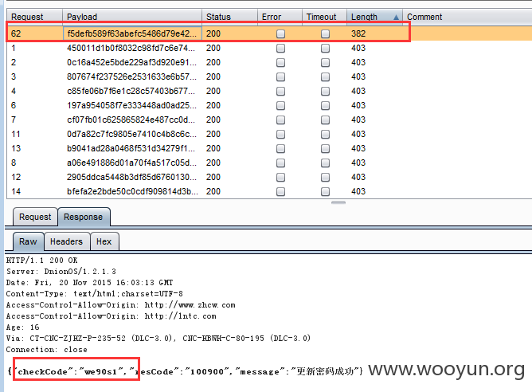
Task: Click the split-pane divider grip handle
Action: point(338,202)
